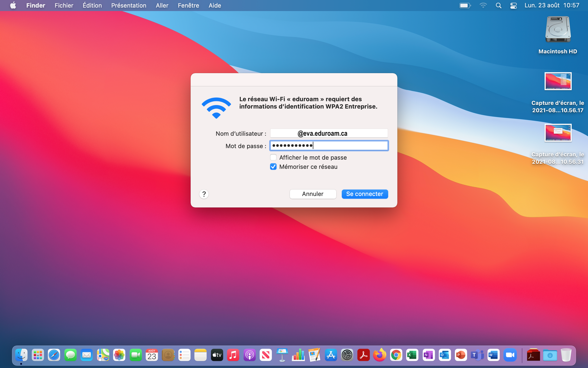Click the Se connecter button
Image resolution: width=588 pixels, height=368 pixels.
pyautogui.click(x=365, y=194)
